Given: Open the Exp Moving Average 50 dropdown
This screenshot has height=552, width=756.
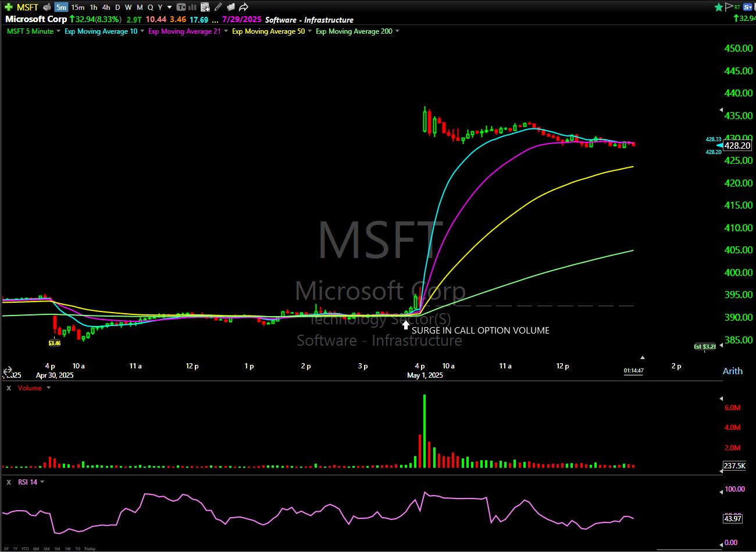Looking at the screenshot, I should point(309,31).
